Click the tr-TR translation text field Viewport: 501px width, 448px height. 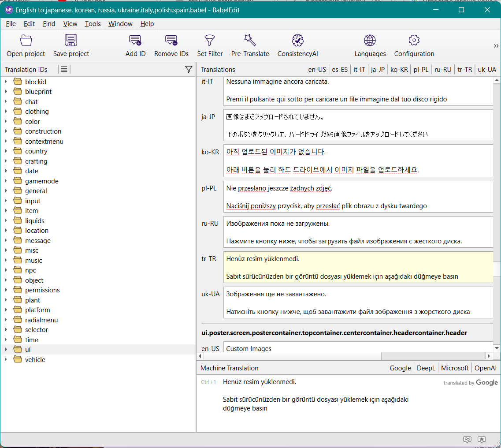[x=358, y=267]
